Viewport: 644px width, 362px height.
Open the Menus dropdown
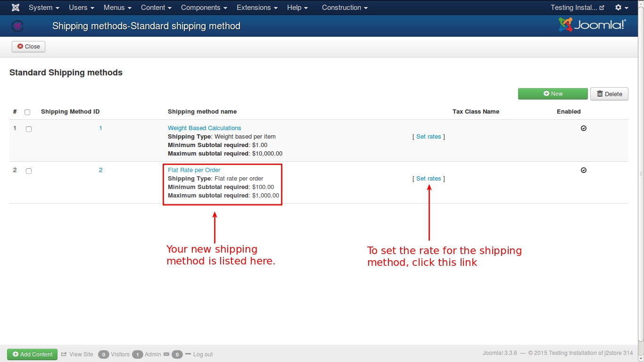click(x=117, y=8)
